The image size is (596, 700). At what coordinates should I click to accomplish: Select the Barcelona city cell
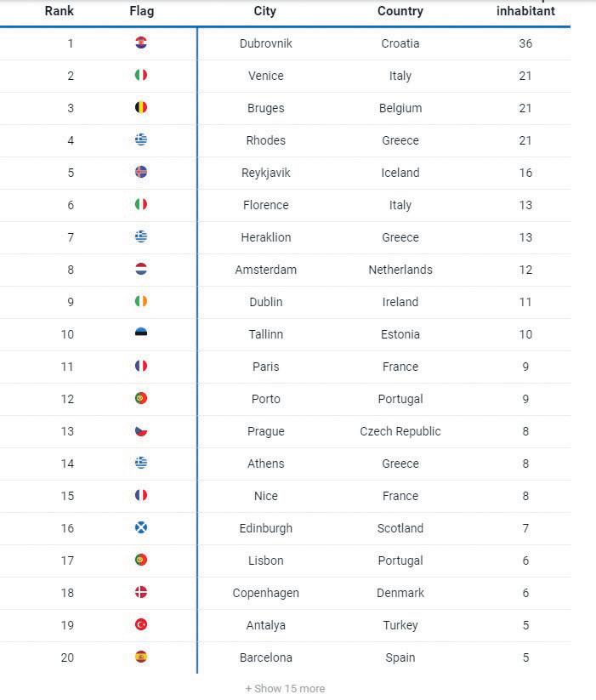pos(266,657)
